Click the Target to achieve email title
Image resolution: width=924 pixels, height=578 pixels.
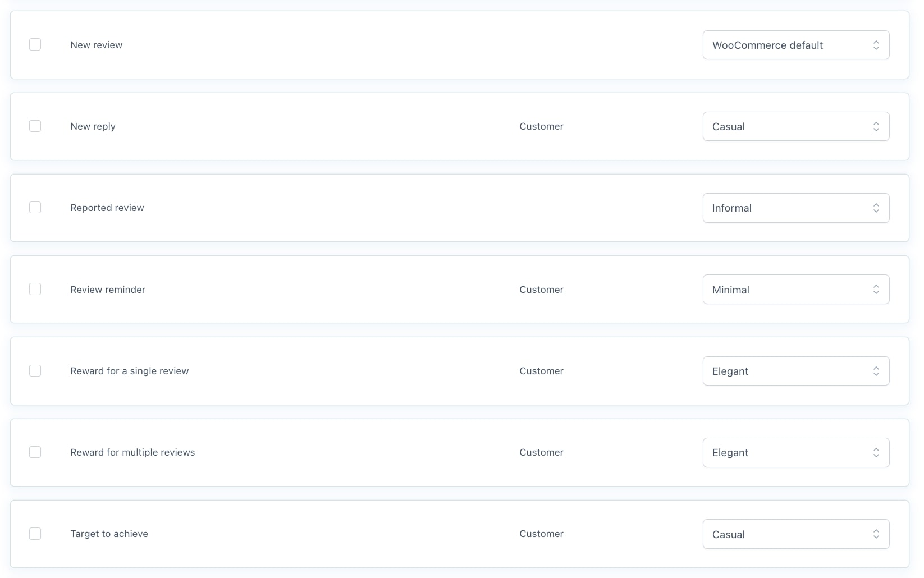tap(109, 534)
